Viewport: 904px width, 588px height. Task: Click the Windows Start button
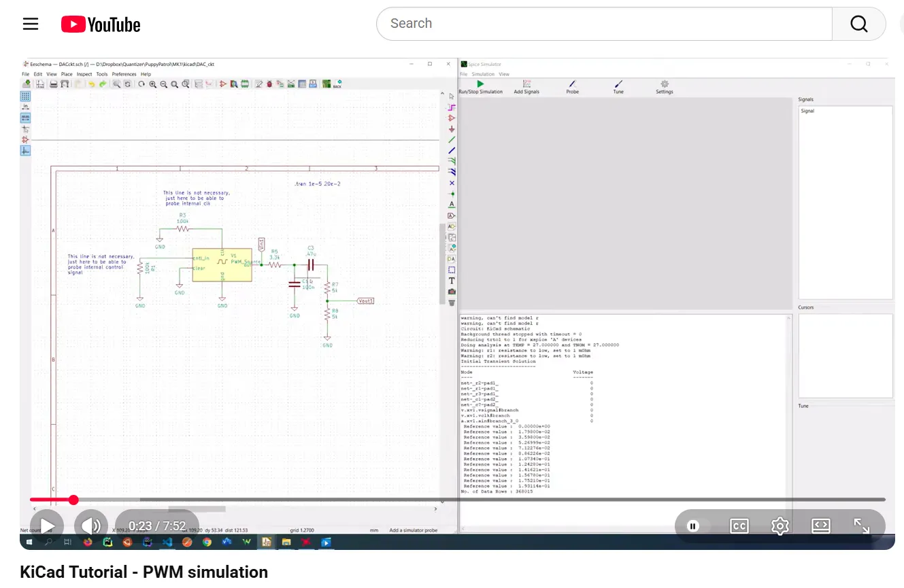click(x=29, y=542)
